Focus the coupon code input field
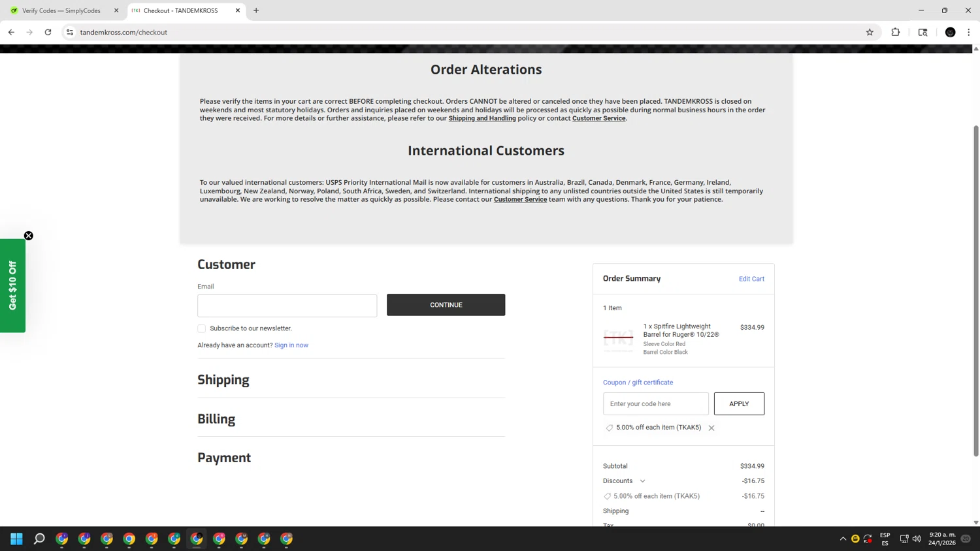Screen dimensions: 980x551 pyautogui.click(x=656, y=403)
